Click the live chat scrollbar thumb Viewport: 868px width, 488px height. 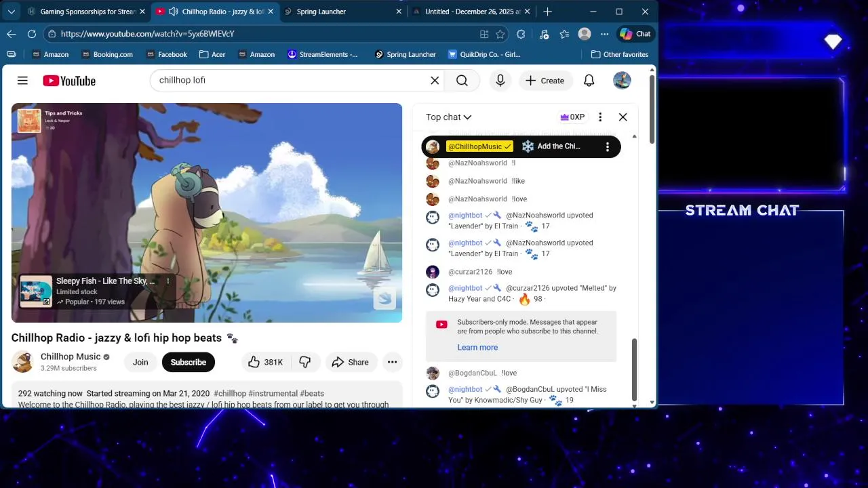point(635,370)
